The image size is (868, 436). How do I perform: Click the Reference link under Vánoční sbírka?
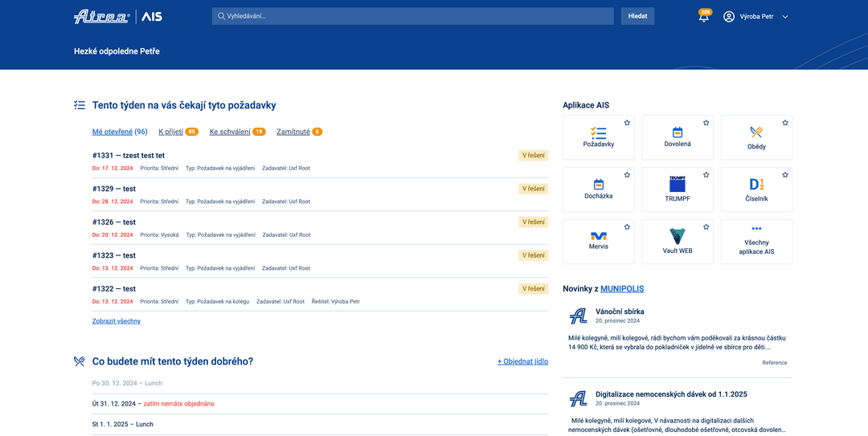pos(775,363)
